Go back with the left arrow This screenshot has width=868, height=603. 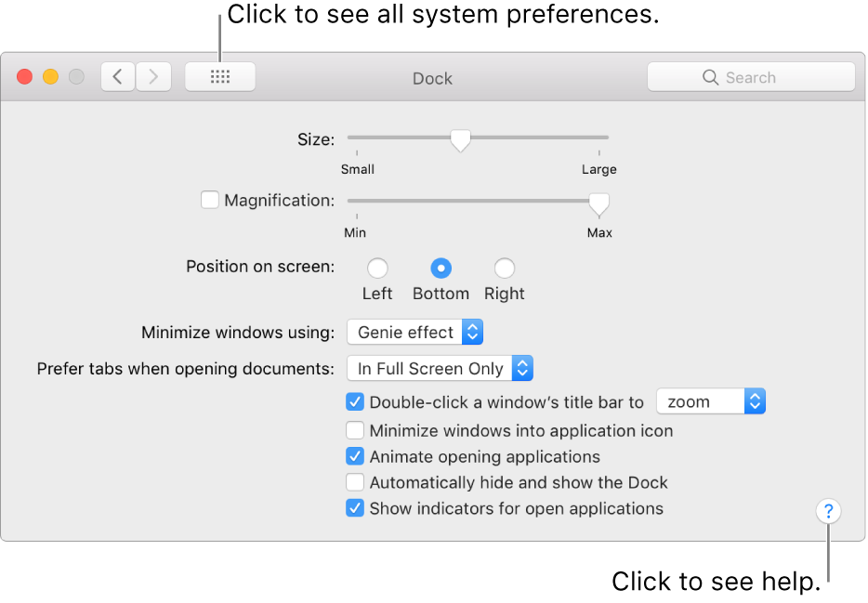click(118, 77)
